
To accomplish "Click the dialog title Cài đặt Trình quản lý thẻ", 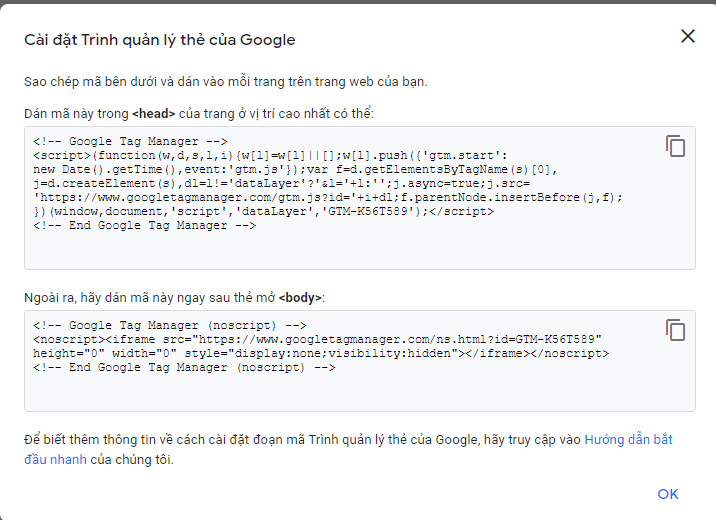I will pos(159,40).
